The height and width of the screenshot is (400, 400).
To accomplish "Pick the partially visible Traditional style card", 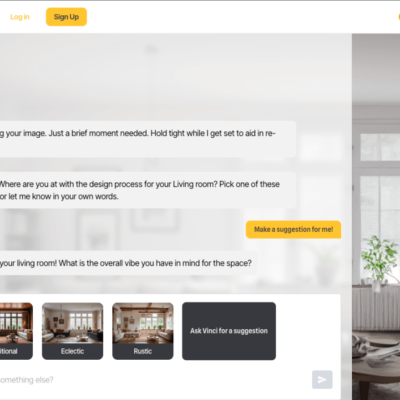I will pyautogui.click(x=16, y=331).
